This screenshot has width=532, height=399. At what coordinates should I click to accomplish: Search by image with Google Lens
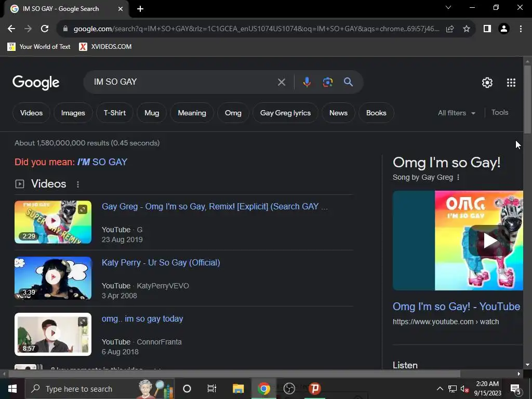pyautogui.click(x=327, y=82)
